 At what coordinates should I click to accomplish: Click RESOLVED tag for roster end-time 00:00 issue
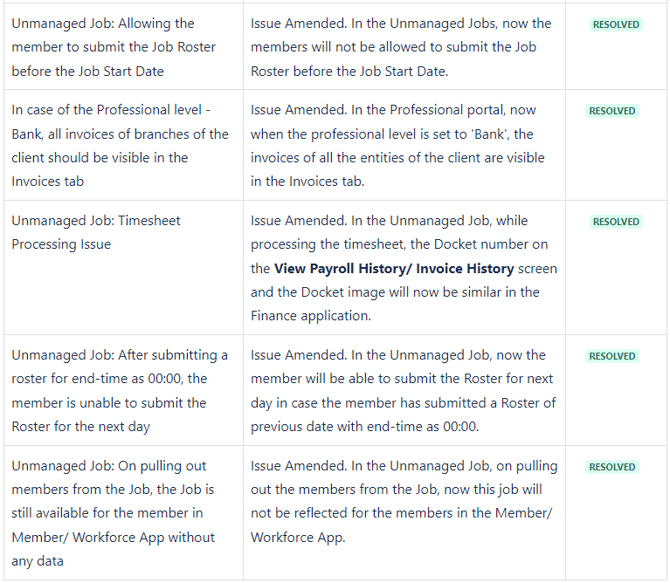click(x=612, y=356)
